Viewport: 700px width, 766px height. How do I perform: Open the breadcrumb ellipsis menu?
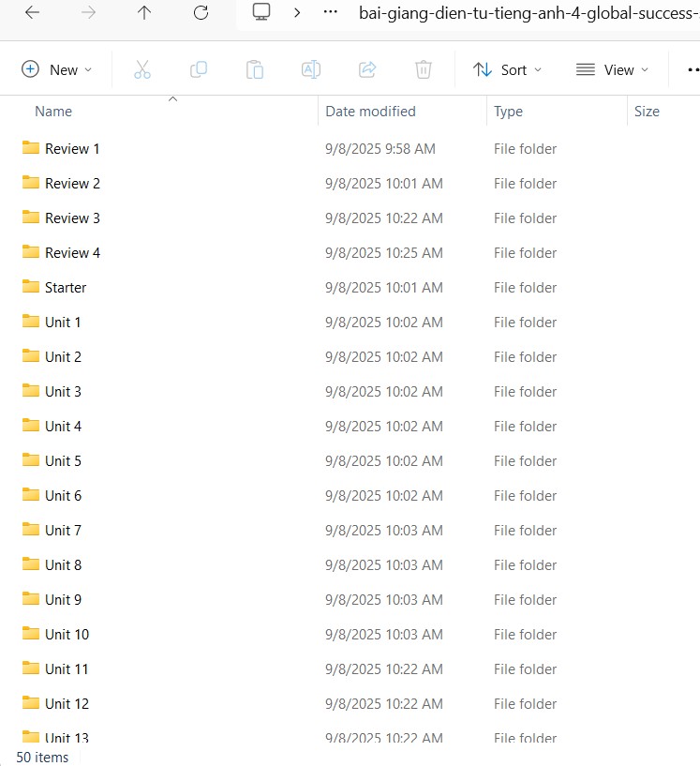[x=330, y=13]
